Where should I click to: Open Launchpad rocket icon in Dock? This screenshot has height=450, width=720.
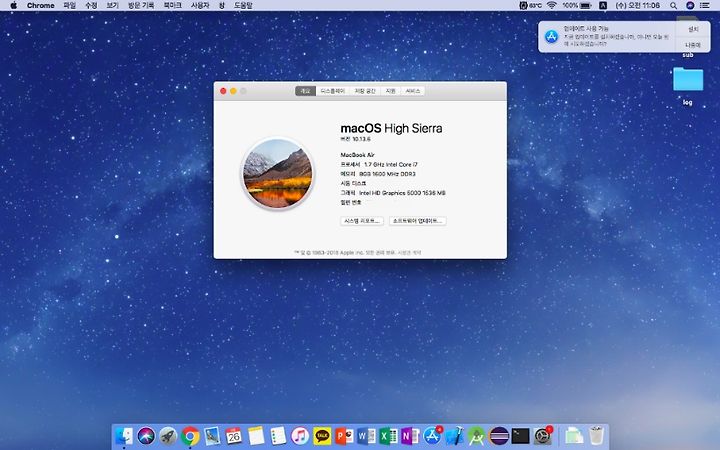pyautogui.click(x=168, y=436)
